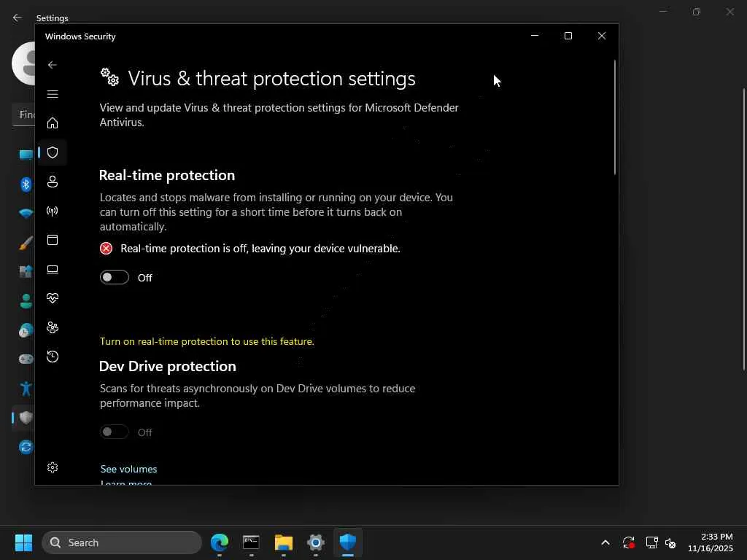747x560 pixels.
Task: Open the Windows Start menu
Action: click(23, 542)
